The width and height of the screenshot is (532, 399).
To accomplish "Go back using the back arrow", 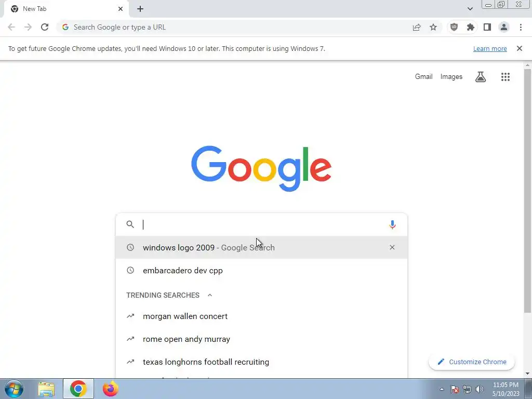I will (11, 27).
